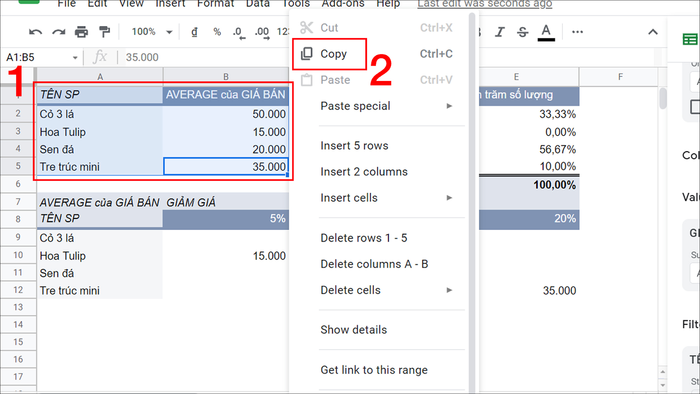The image size is (700, 394).
Task: Open the Help menu
Action: click(388, 4)
